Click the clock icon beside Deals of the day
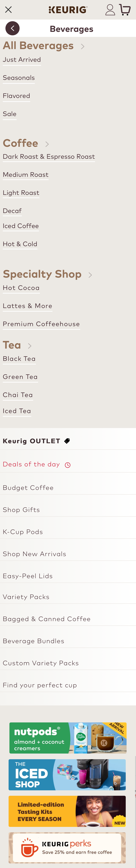Viewport: 136px width, 868px height. coord(67,465)
